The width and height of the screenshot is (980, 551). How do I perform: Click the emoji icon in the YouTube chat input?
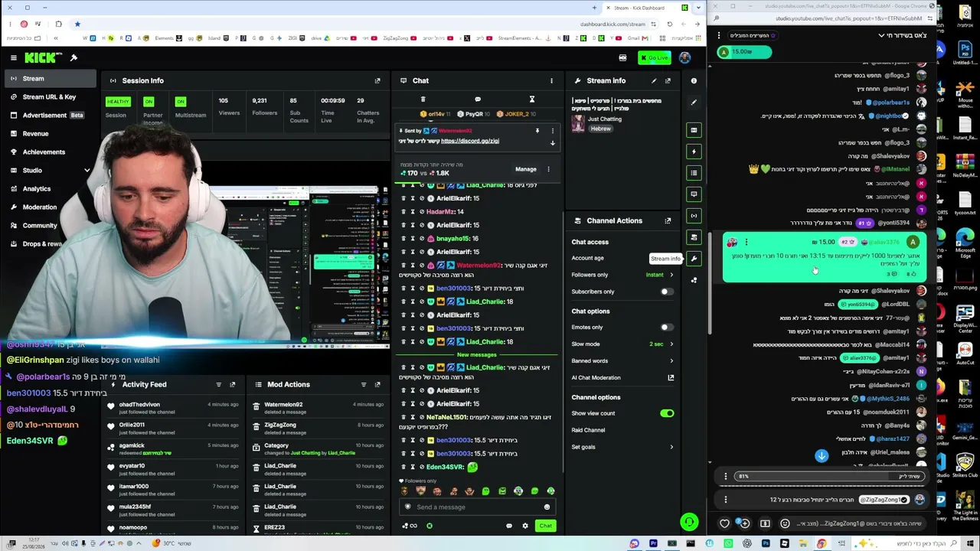coord(785,523)
